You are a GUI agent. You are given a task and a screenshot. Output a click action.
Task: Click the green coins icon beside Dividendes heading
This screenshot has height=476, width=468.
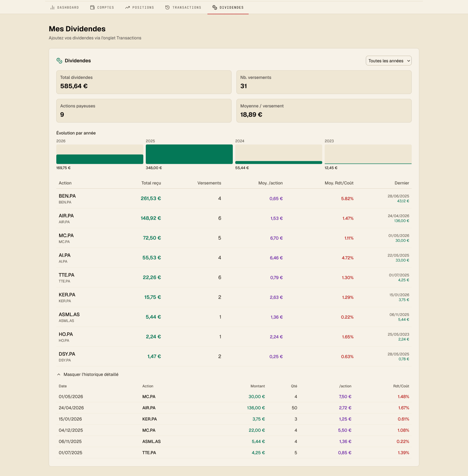click(59, 61)
